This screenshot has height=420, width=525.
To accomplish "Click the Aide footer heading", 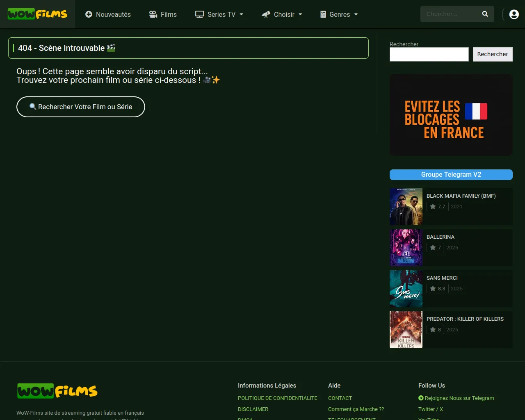I will (x=334, y=386).
